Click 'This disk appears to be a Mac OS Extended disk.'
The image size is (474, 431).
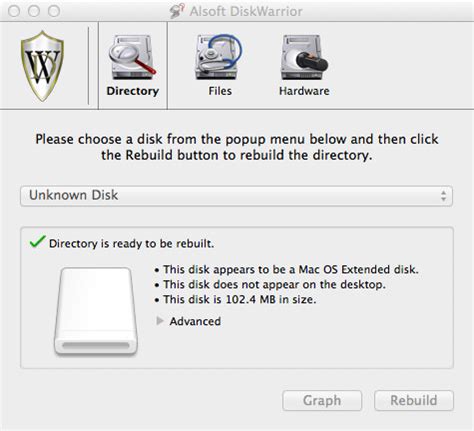point(291,269)
